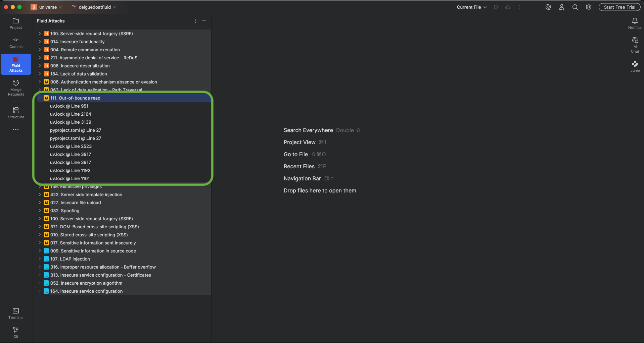Open the AI Chat panel
This screenshot has width=644, height=343.
(635, 45)
